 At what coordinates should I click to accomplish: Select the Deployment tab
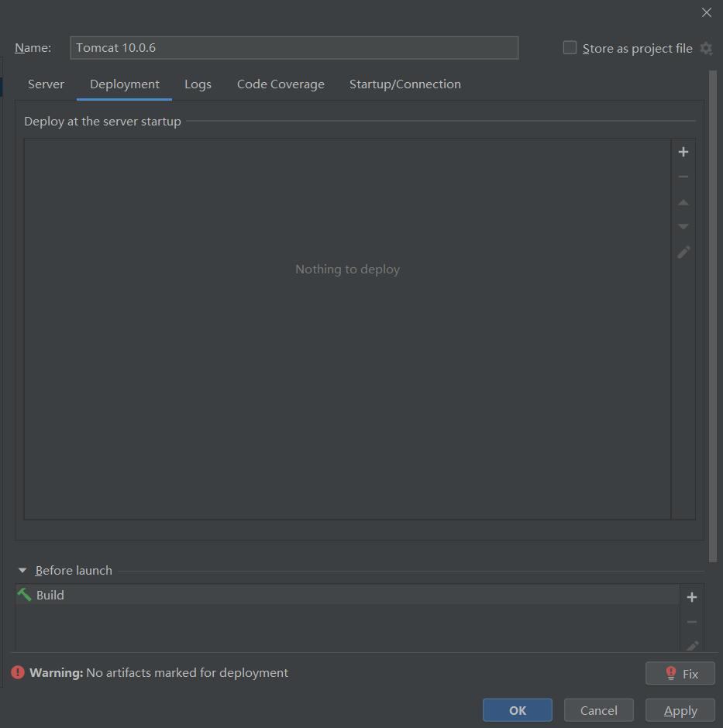(125, 84)
